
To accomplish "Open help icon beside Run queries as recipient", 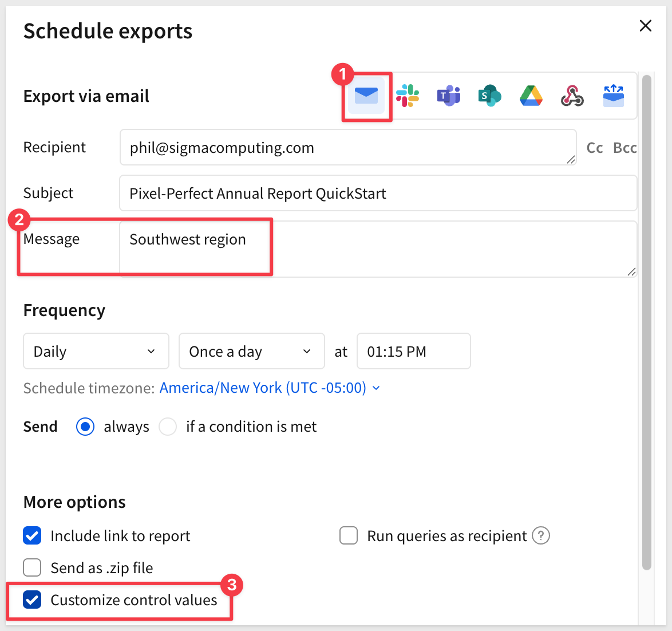I will tap(541, 536).
